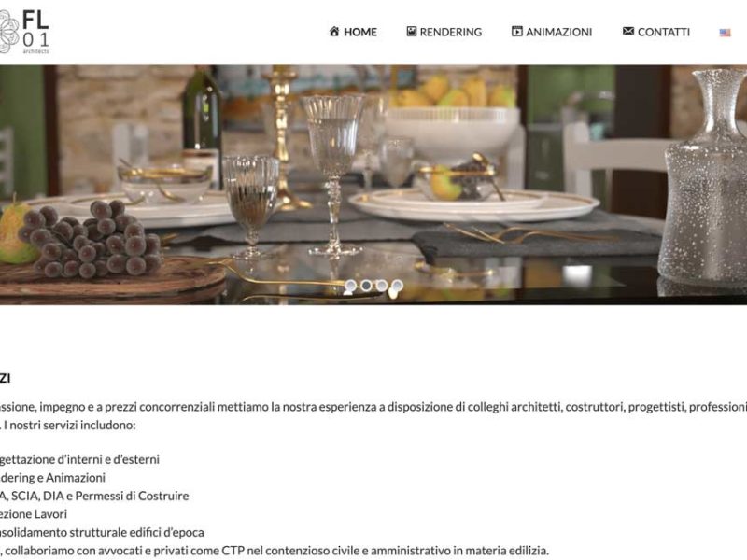Click the house icon beside HOME
The height and width of the screenshot is (560, 747).
(334, 32)
